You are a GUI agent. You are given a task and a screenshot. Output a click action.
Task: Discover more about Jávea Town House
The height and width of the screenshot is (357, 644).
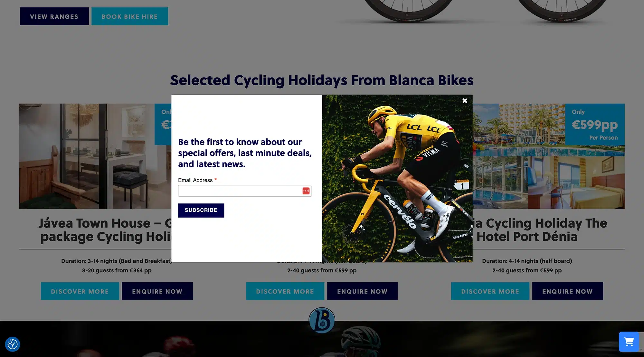(80, 291)
